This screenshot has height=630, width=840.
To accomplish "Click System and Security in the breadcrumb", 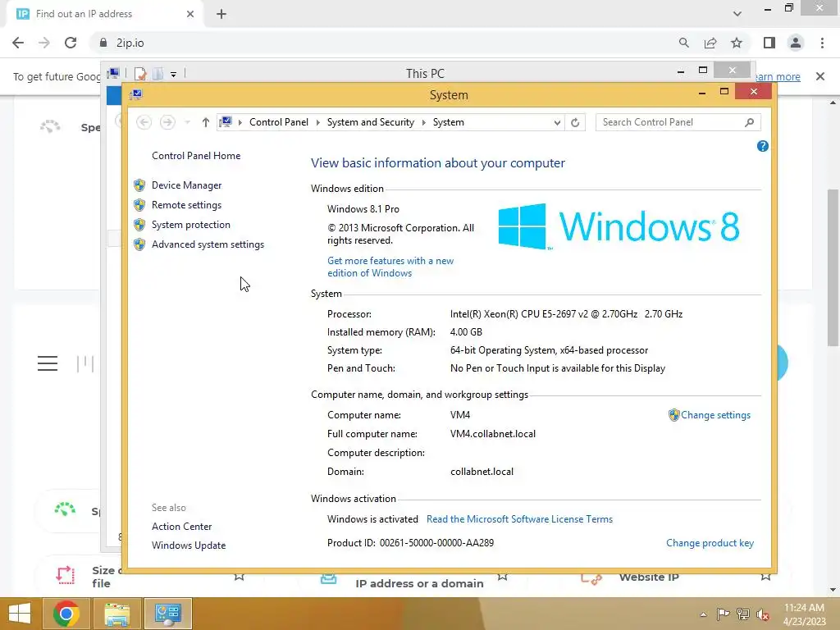I will (371, 123).
